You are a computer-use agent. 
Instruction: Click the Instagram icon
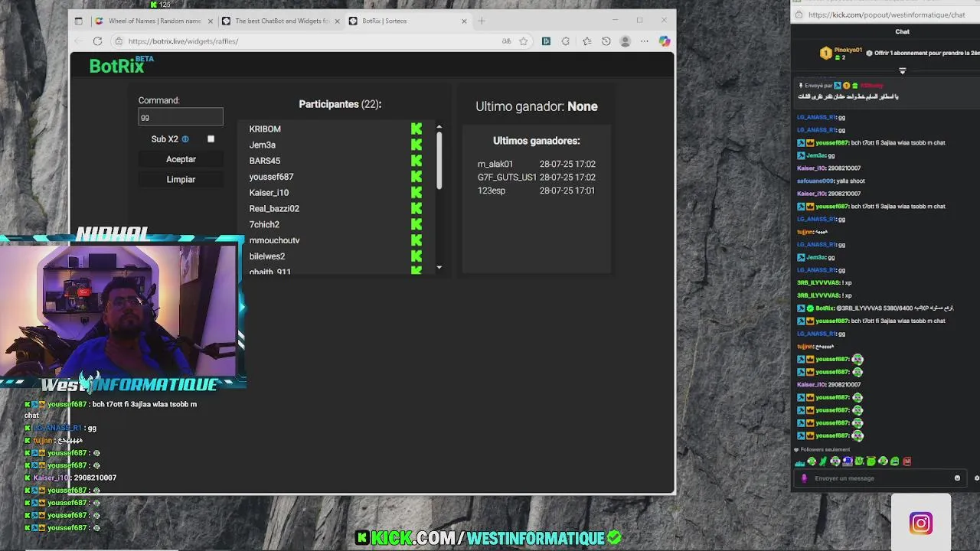tap(921, 523)
